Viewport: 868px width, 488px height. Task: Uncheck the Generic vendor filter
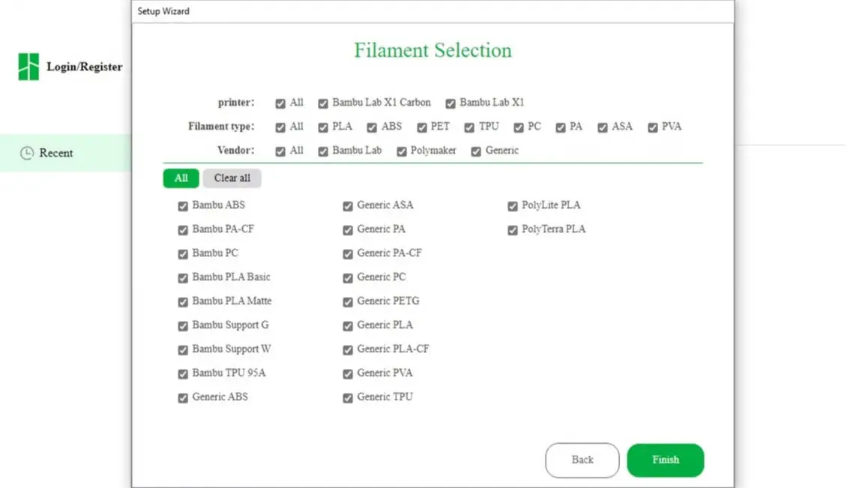pos(476,151)
